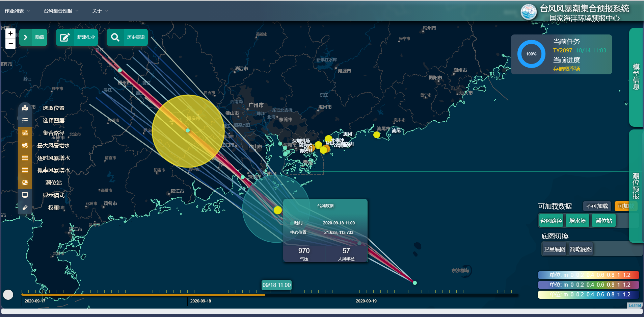The height and width of the screenshot is (317, 644).
Task: Click the 显示模式 monitor icon
Action: pos(25,195)
